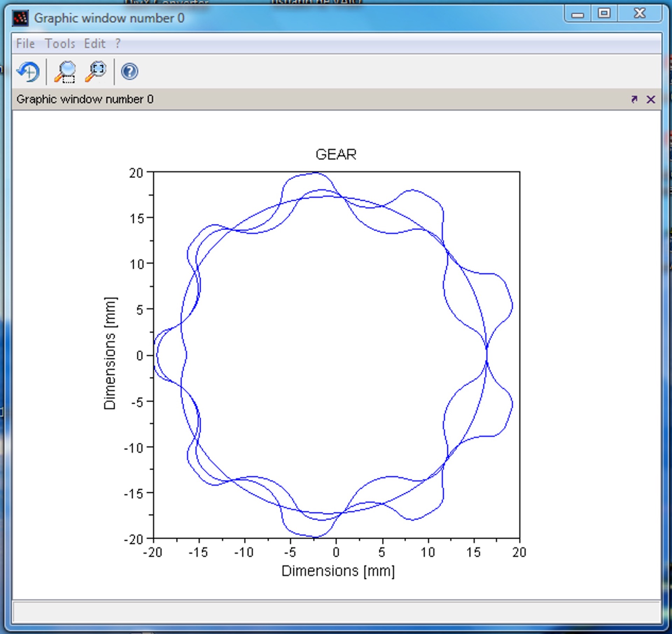The height and width of the screenshot is (634, 672).
Task: Activate the Zoom area magnifier tool
Action: click(x=65, y=71)
